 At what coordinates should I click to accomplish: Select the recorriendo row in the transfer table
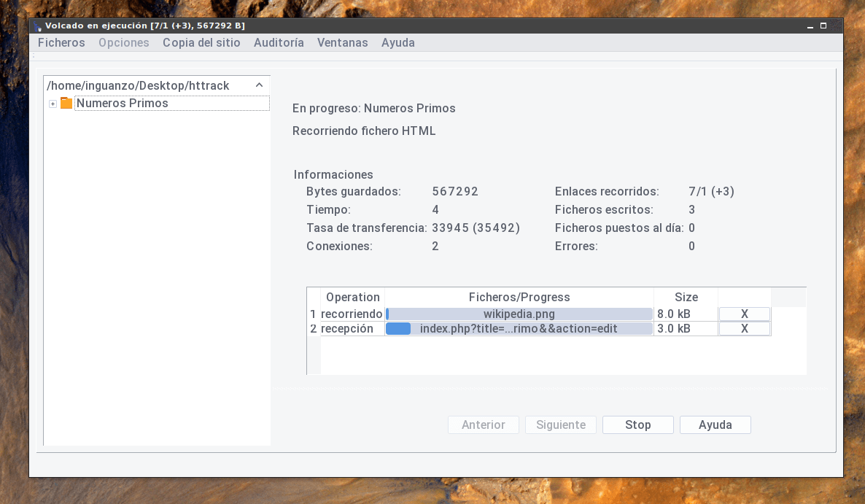pos(352,314)
